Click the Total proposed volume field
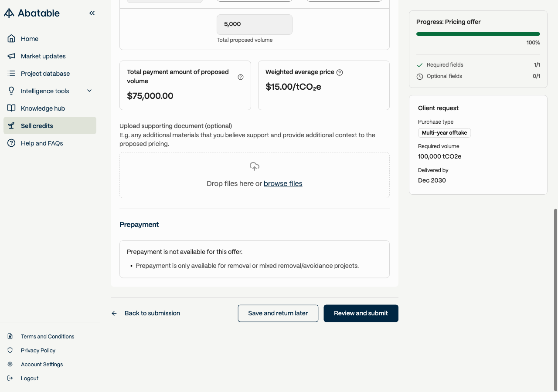This screenshot has width=558, height=392. [255, 24]
